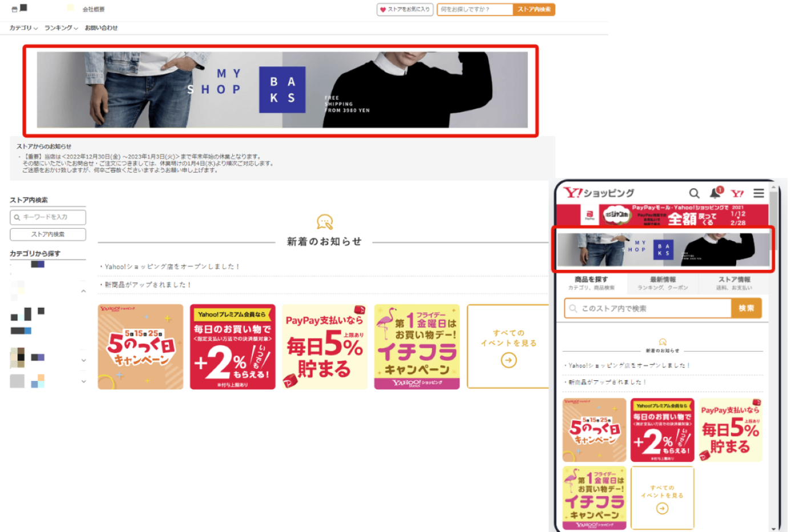Click the red Yahoo! Y icon
Viewport: 799px width, 532px height.
click(x=737, y=193)
